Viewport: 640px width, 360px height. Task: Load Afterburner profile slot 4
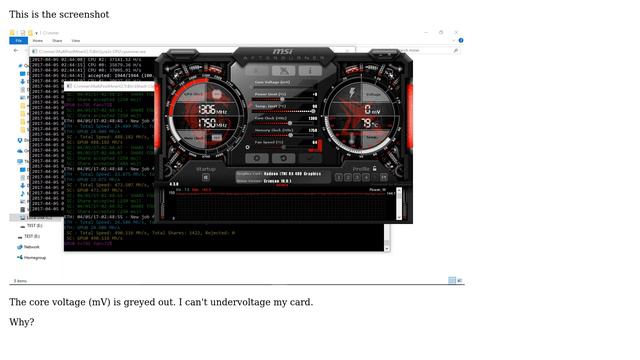click(366, 177)
